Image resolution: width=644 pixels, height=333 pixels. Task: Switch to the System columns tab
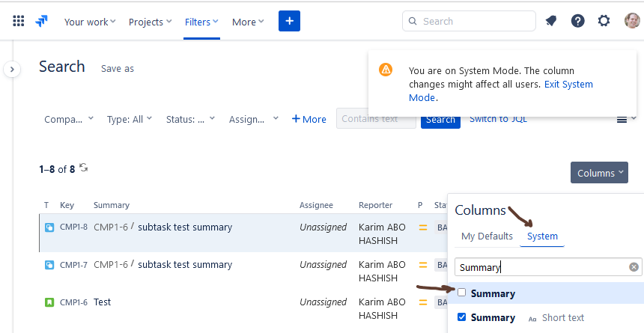point(542,236)
